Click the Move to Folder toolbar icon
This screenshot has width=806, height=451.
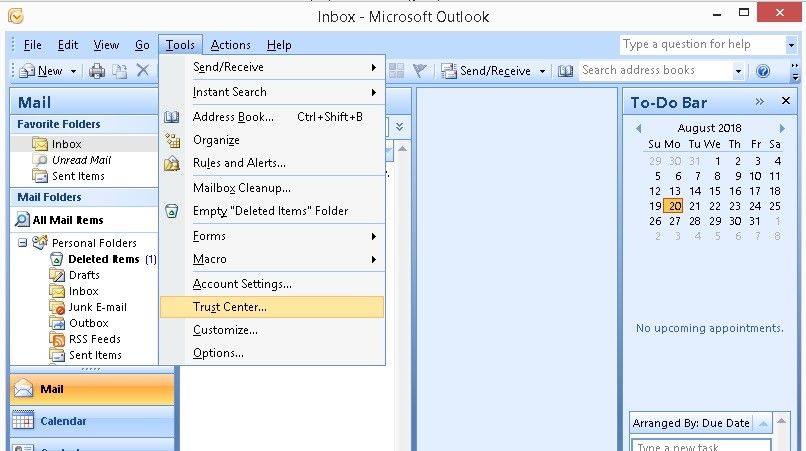coord(120,70)
